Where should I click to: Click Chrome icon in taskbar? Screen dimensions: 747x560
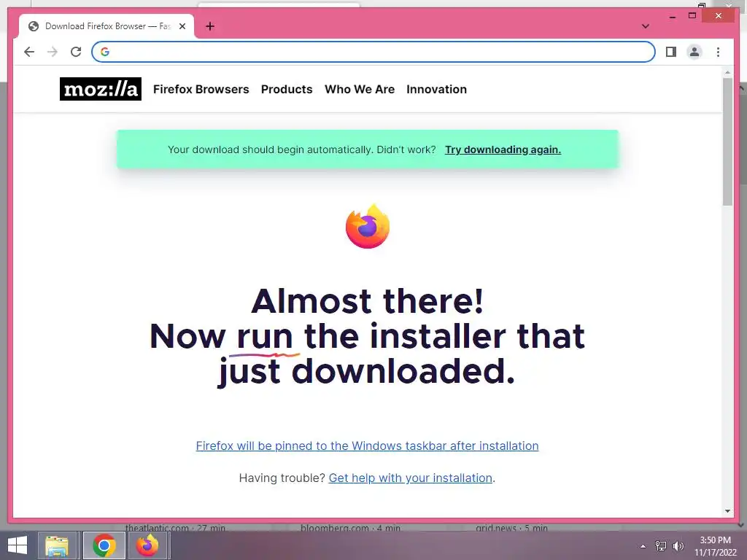click(x=104, y=545)
